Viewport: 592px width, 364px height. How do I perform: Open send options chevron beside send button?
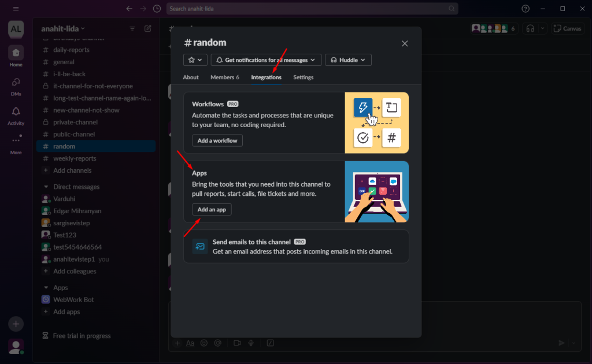tap(573, 343)
